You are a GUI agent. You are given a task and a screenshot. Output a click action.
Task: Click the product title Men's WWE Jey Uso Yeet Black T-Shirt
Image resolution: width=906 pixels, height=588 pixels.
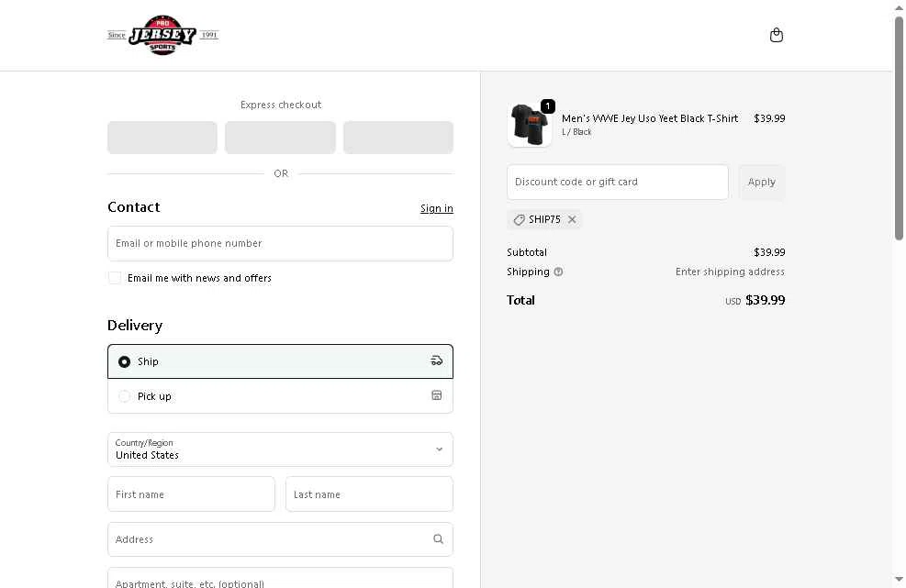pyautogui.click(x=650, y=118)
